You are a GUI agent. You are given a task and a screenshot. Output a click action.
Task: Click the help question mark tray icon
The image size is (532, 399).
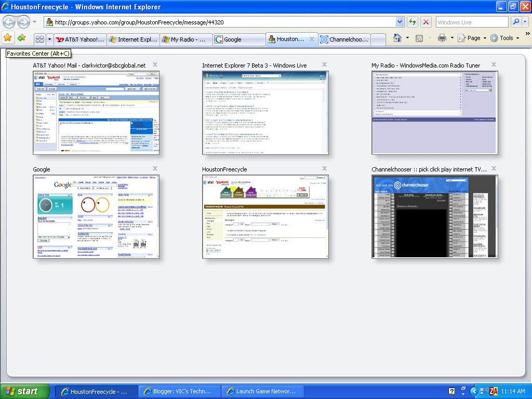(x=451, y=392)
